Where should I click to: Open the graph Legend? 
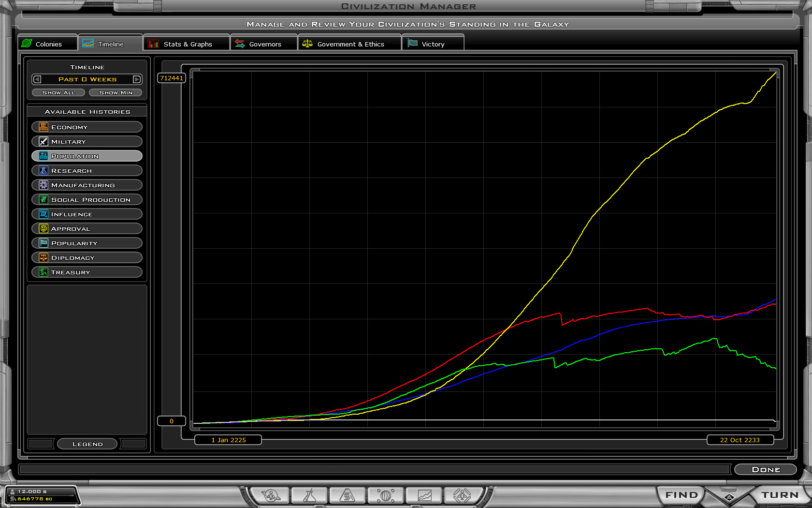pyautogui.click(x=87, y=444)
